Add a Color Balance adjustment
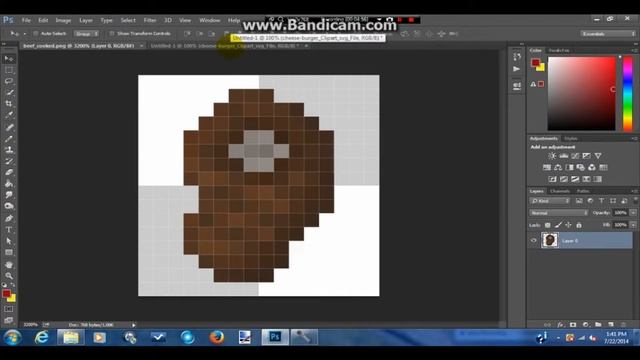The width and height of the screenshot is (640, 360). pyautogui.click(x=558, y=167)
